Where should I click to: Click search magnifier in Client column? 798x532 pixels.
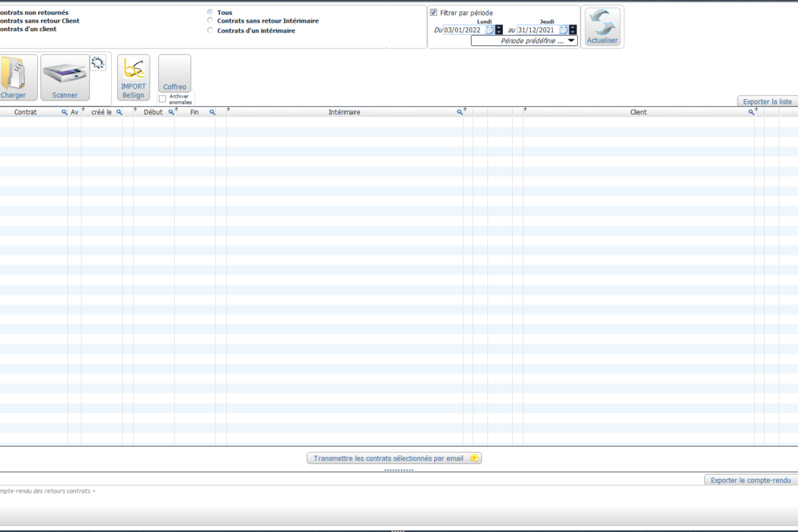[751, 112]
